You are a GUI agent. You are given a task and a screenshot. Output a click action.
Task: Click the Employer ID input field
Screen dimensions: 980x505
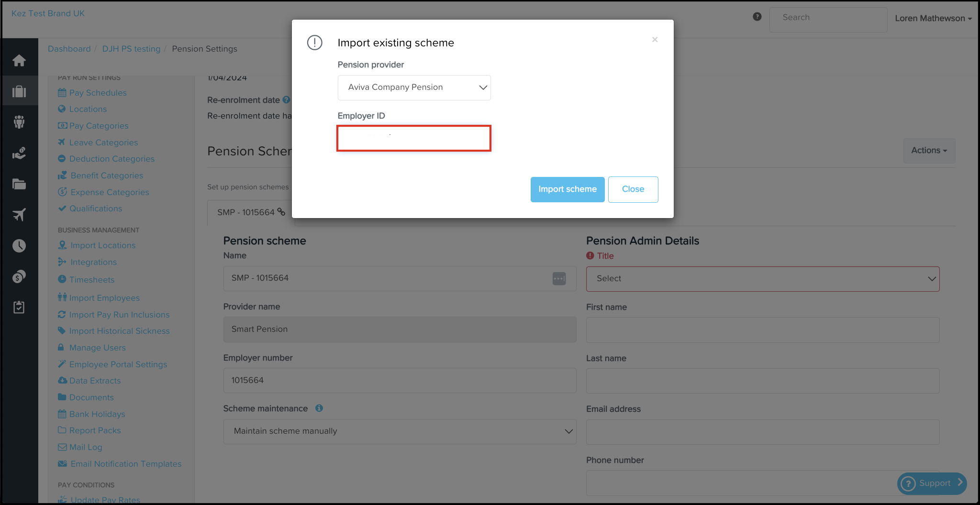coord(414,139)
